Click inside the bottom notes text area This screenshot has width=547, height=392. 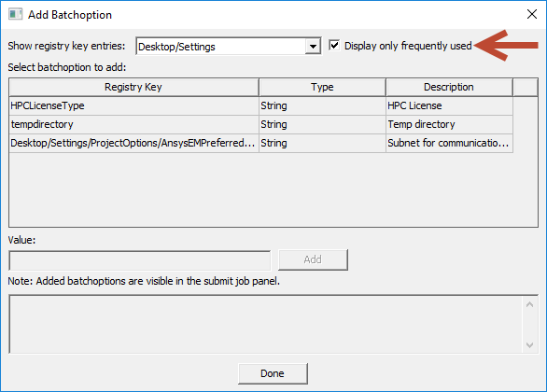(x=266, y=325)
